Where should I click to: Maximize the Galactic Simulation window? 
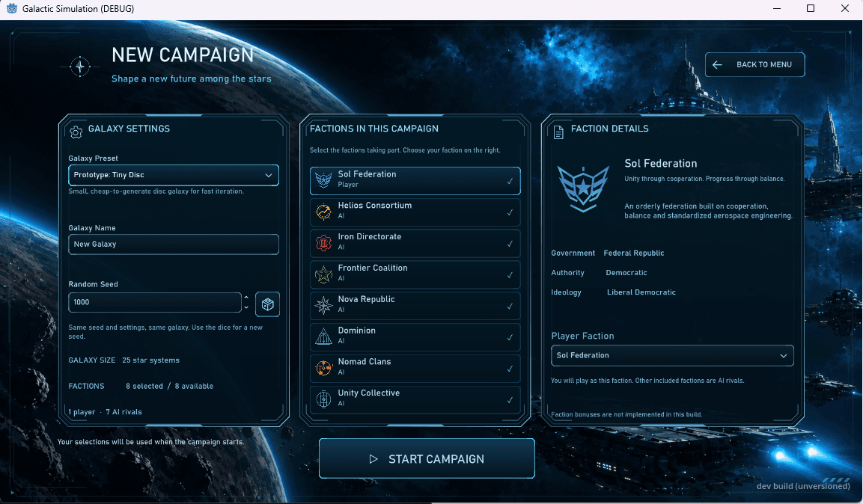pos(810,8)
